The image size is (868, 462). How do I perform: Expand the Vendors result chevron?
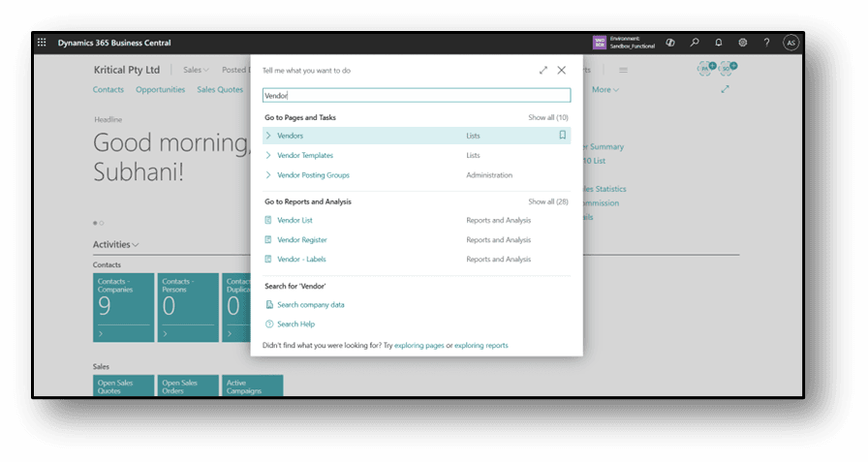(268, 136)
